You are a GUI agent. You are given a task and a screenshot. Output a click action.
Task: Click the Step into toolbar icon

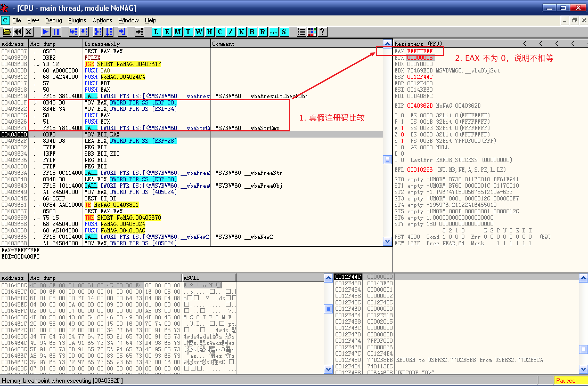click(x=73, y=32)
